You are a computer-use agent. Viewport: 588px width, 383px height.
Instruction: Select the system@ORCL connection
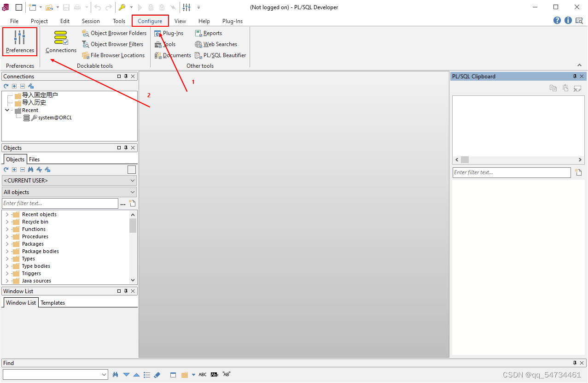55,118
